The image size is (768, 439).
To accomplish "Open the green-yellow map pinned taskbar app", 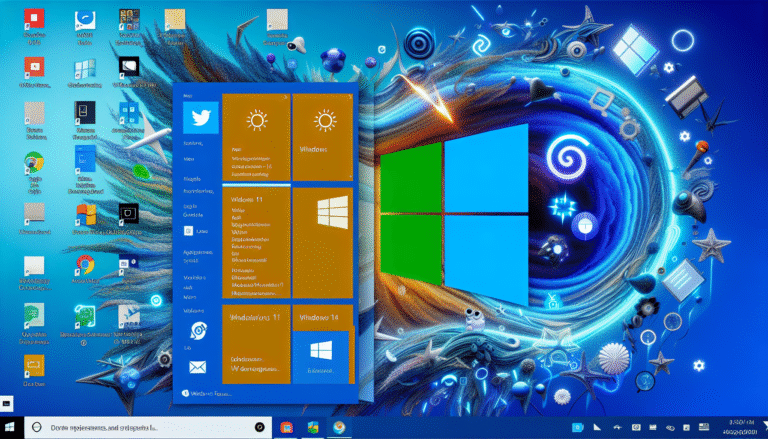I will tap(313, 428).
